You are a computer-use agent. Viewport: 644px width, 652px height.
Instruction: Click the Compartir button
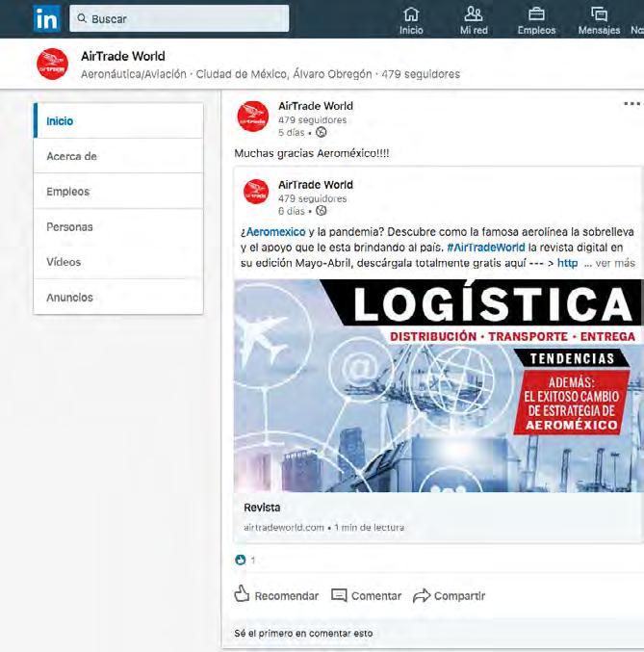point(449,595)
